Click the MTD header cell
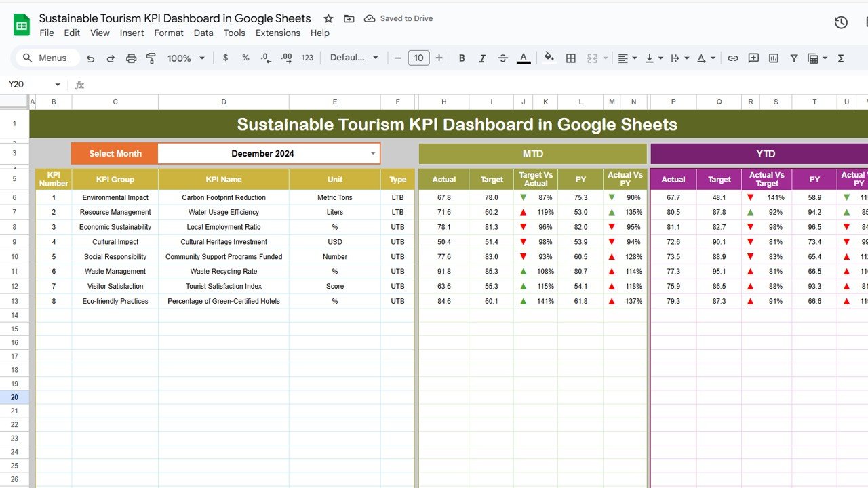The height and width of the screenshot is (488, 868). pos(532,154)
